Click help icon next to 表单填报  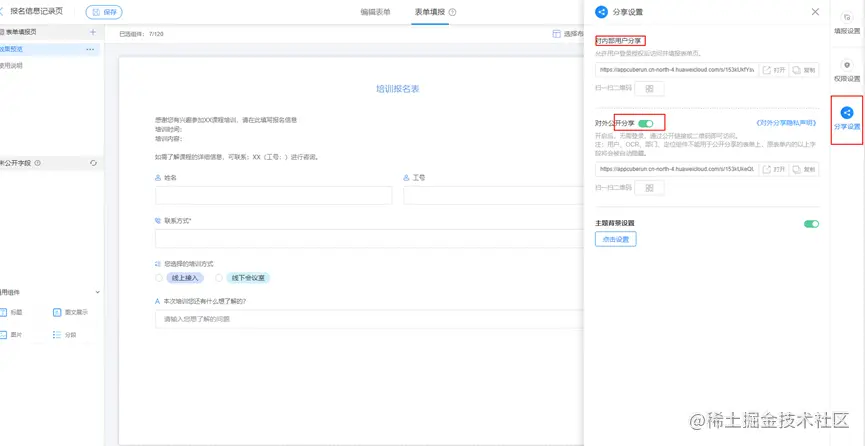pyautogui.click(x=452, y=12)
